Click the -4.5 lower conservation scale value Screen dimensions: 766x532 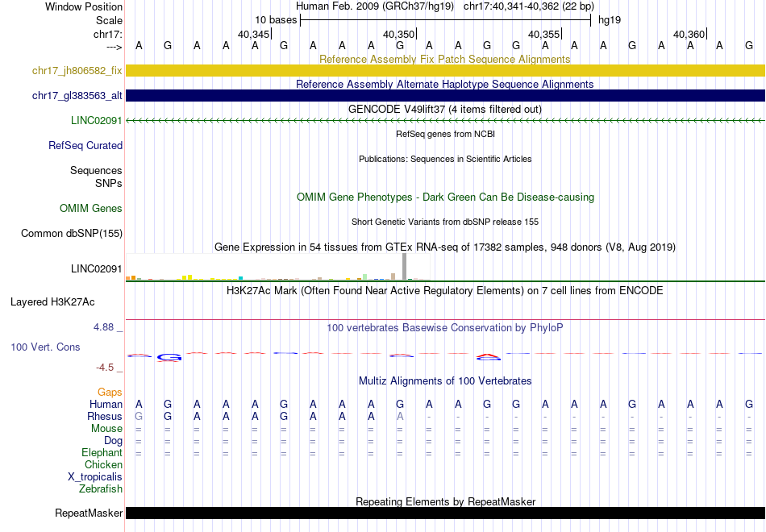pos(105,368)
